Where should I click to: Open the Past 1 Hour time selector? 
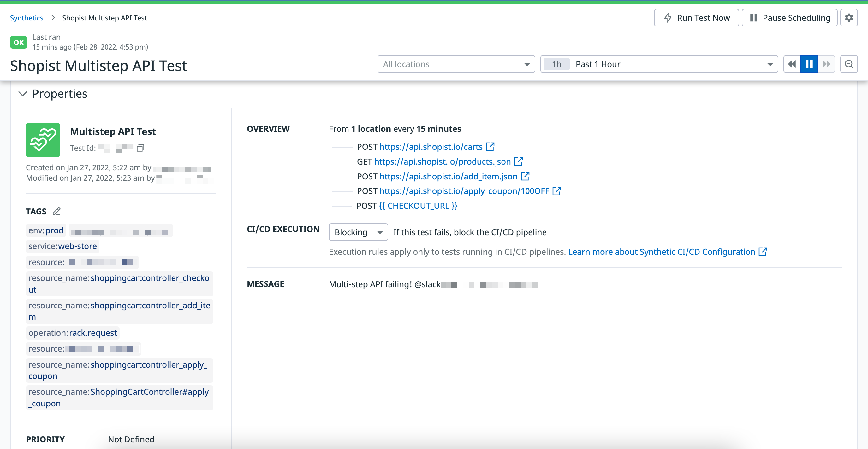coord(659,64)
